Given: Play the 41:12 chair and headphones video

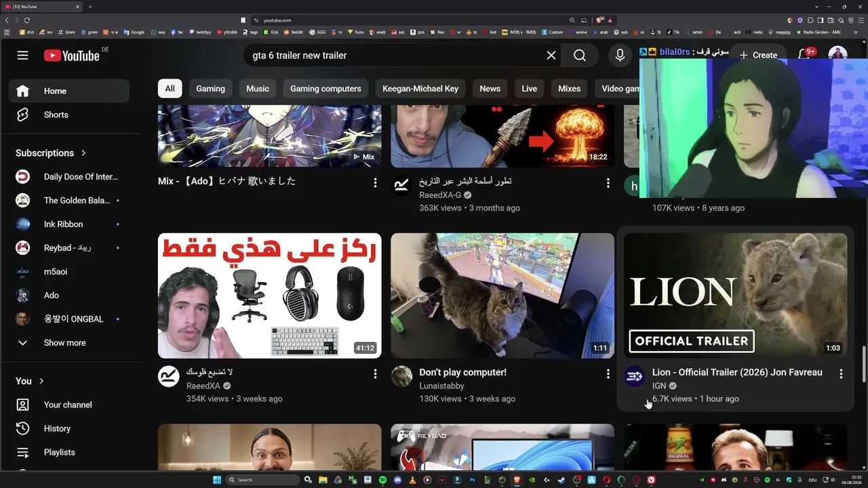Looking at the screenshot, I should click(x=270, y=296).
